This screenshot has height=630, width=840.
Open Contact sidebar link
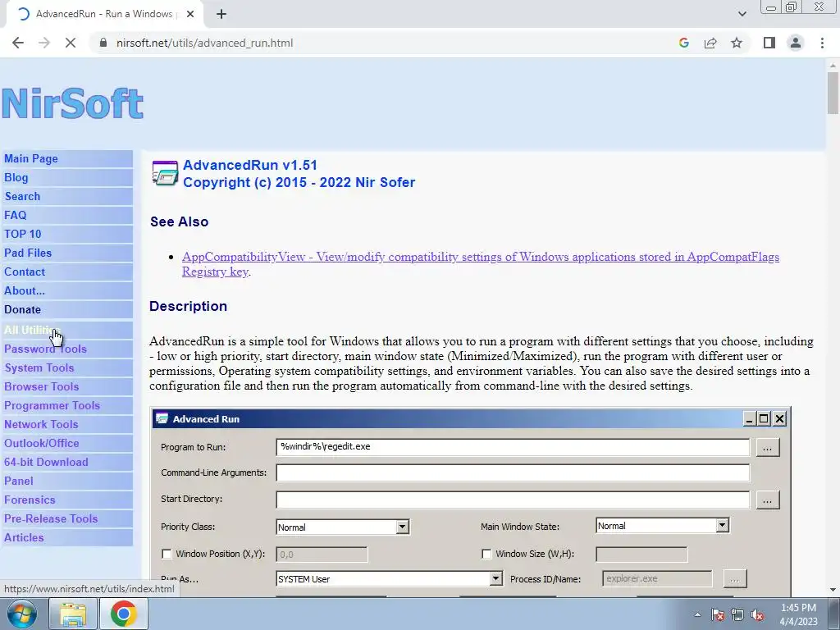coord(25,272)
